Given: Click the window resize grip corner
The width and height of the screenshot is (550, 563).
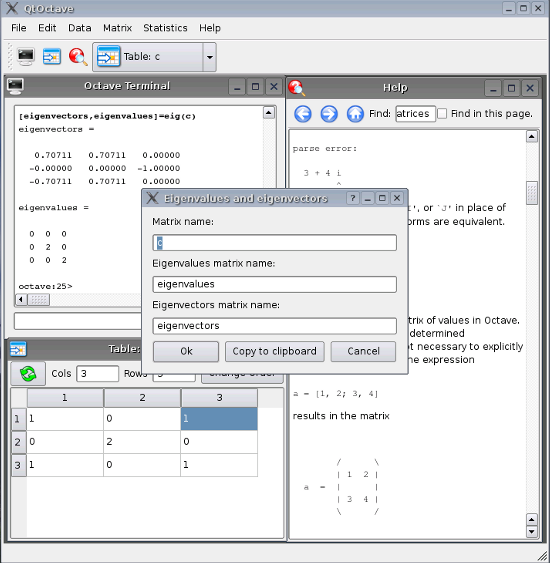Looking at the screenshot, I should pyautogui.click(x=542, y=555).
